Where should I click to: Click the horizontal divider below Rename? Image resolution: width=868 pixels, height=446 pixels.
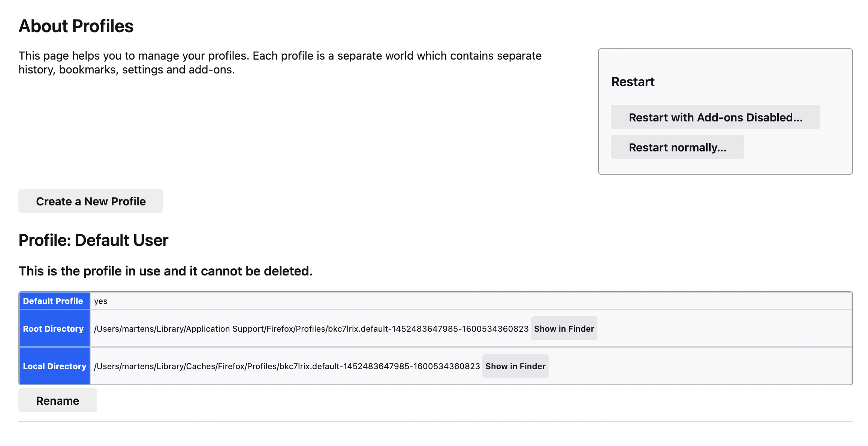click(435, 421)
